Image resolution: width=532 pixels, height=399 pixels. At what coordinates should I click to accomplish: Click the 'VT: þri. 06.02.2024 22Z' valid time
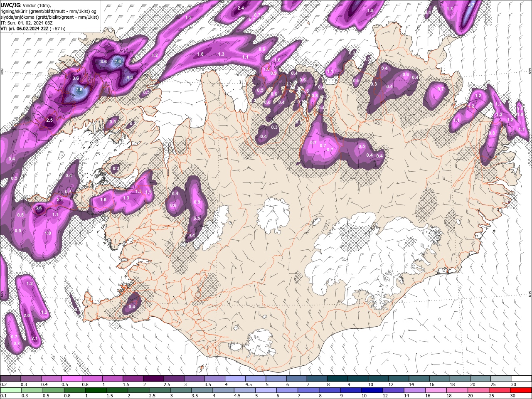click(32, 29)
